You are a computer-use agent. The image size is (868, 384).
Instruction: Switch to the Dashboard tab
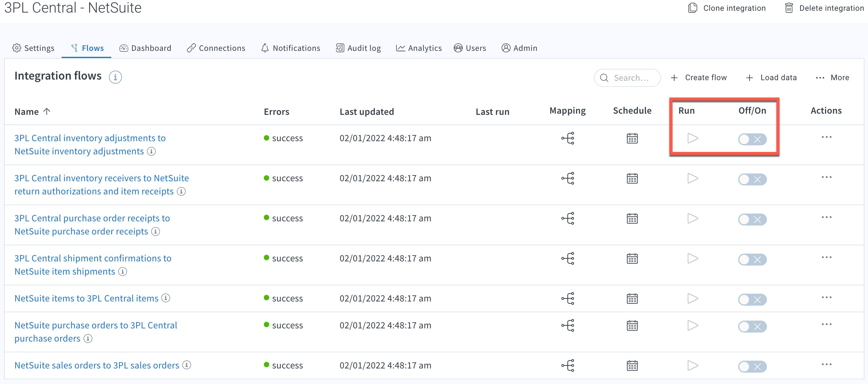pos(145,48)
